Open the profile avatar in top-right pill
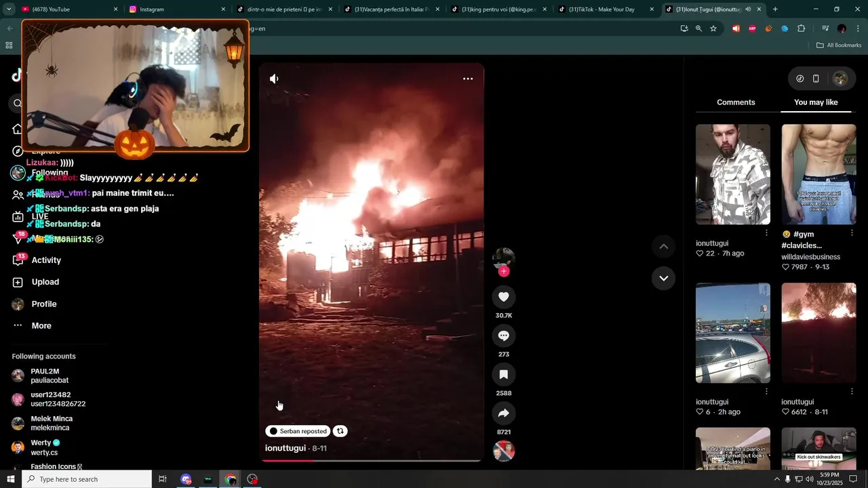Image resolution: width=868 pixels, height=488 pixels. click(x=840, y=79)
